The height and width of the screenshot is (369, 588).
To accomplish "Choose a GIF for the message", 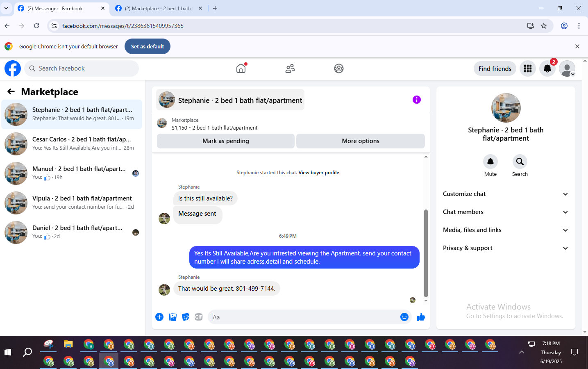I will (199, 317).
